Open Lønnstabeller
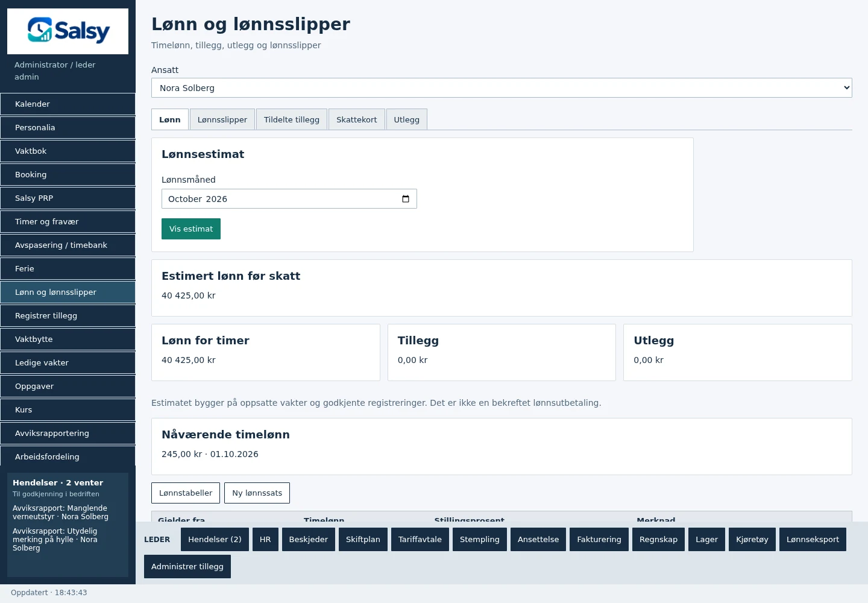The image size is (868, 603). 186,493
